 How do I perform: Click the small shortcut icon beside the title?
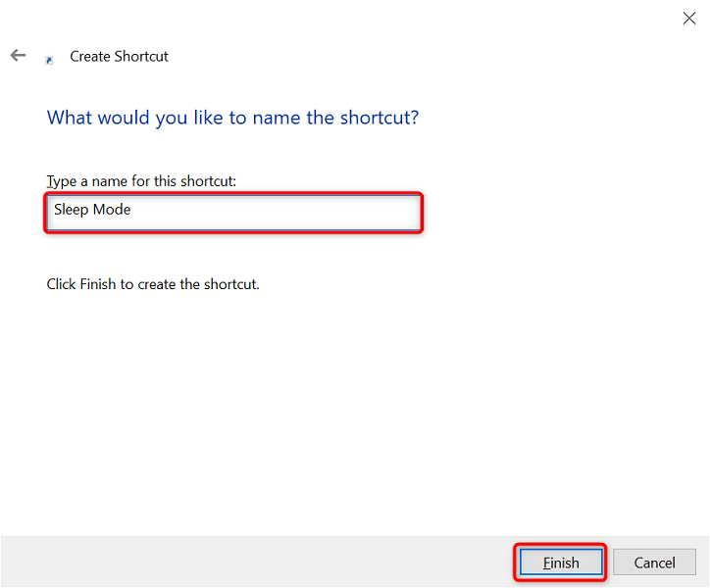click(49, 60)
